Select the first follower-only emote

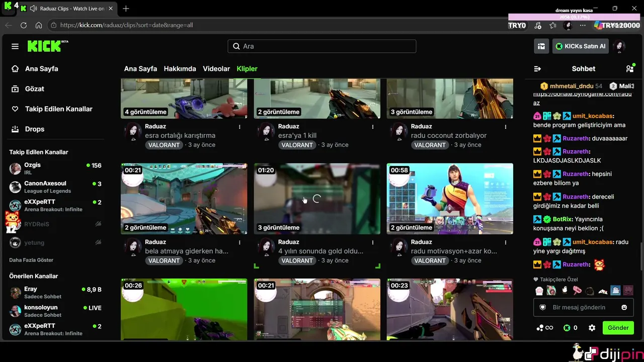539,290
